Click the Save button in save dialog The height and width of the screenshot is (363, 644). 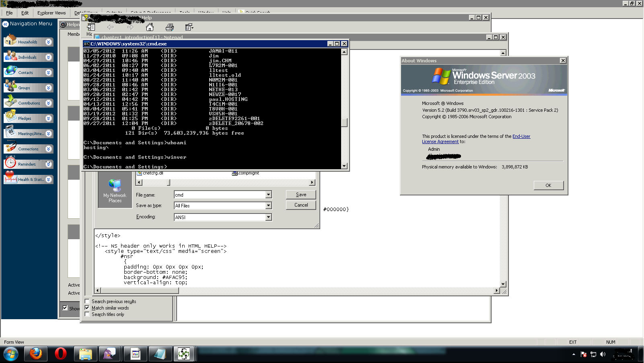[301, 195]
